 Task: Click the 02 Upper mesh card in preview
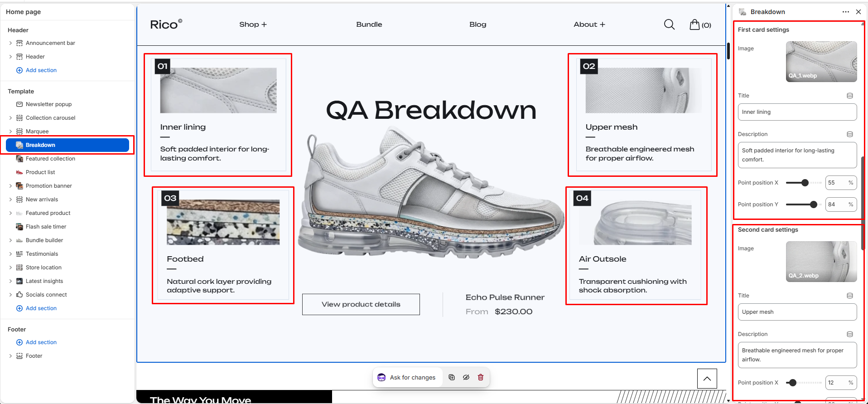644,115
